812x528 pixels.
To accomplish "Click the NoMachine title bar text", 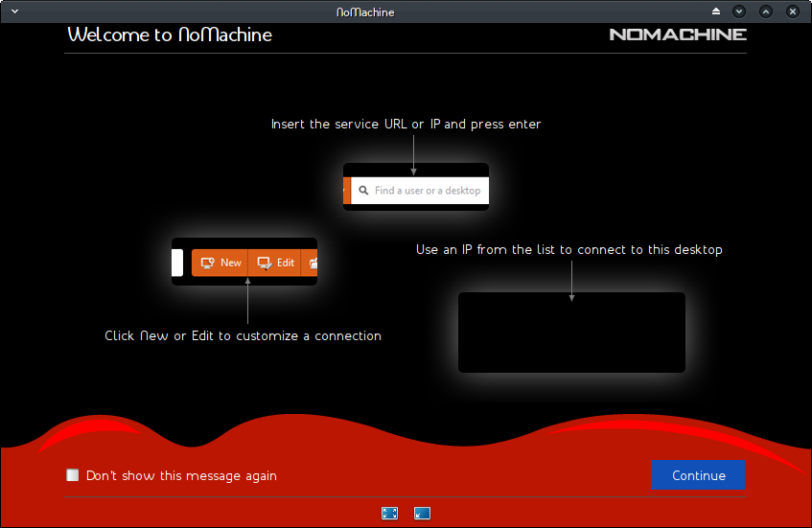I will pos(365,11).
